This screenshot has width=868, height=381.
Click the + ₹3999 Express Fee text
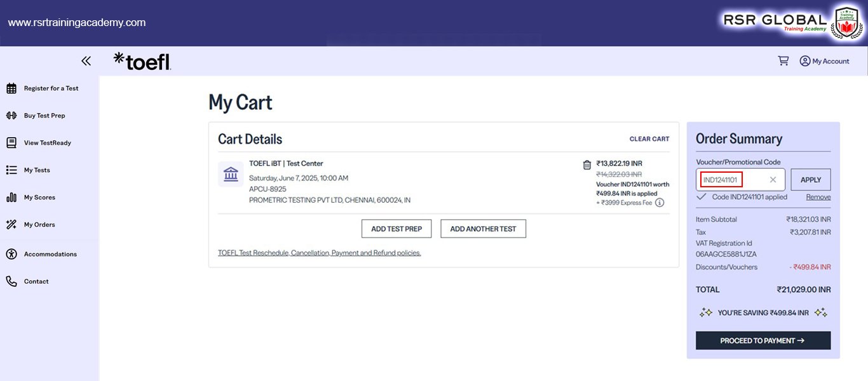[x=624, y=203]
